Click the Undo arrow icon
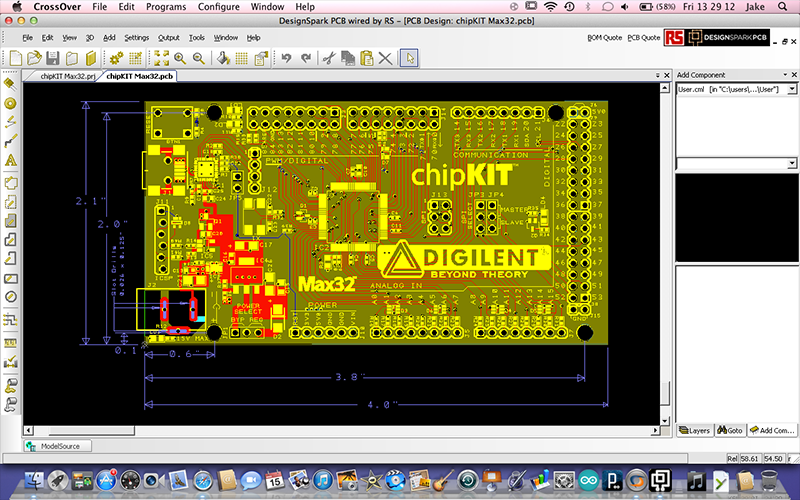800x500 pixels. (x=287, y=58)
